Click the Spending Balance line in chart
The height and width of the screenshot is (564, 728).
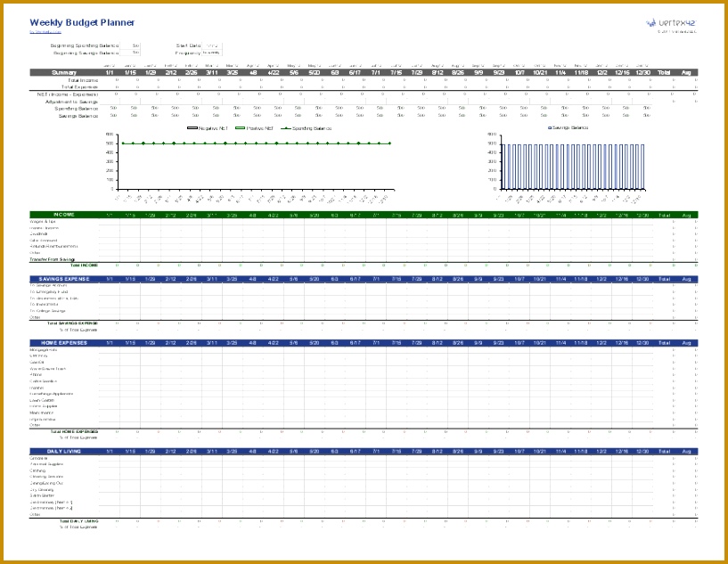tap(256, 143)
